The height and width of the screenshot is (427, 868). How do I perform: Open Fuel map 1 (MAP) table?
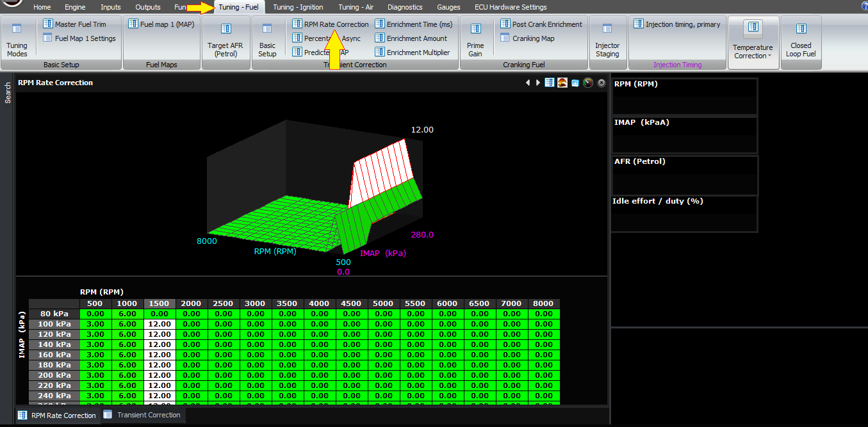tap(161, 24)
